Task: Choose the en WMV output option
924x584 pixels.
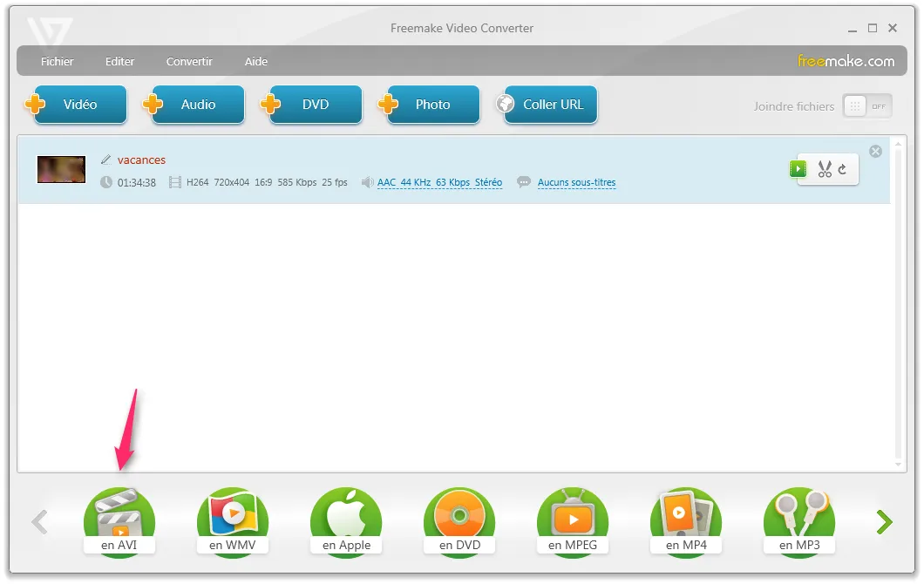Action: [x=232, y=521]
